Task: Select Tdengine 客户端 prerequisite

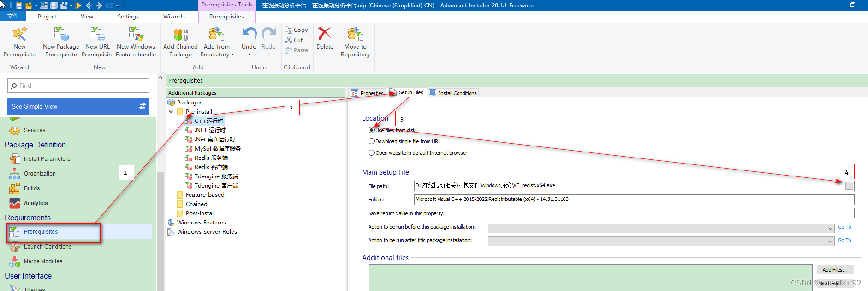Action: tap(216, 186)
